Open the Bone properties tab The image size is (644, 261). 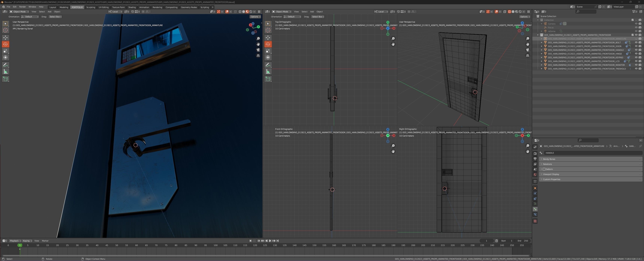(x=535, y=209)
